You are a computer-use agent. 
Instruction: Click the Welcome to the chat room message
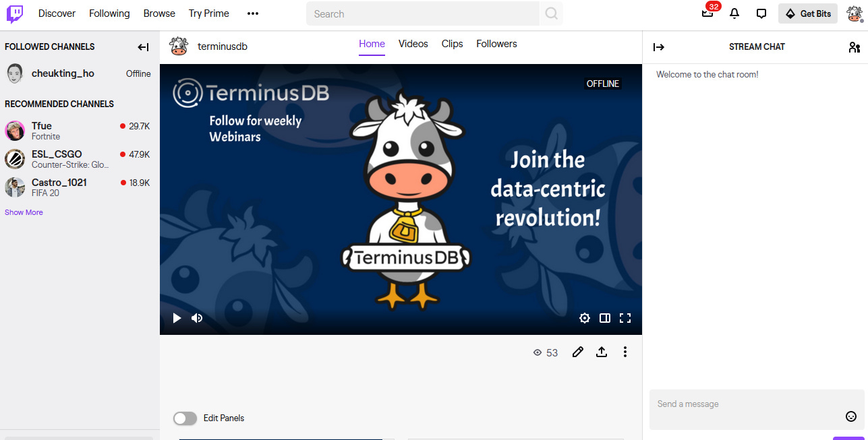pos(707,75)
